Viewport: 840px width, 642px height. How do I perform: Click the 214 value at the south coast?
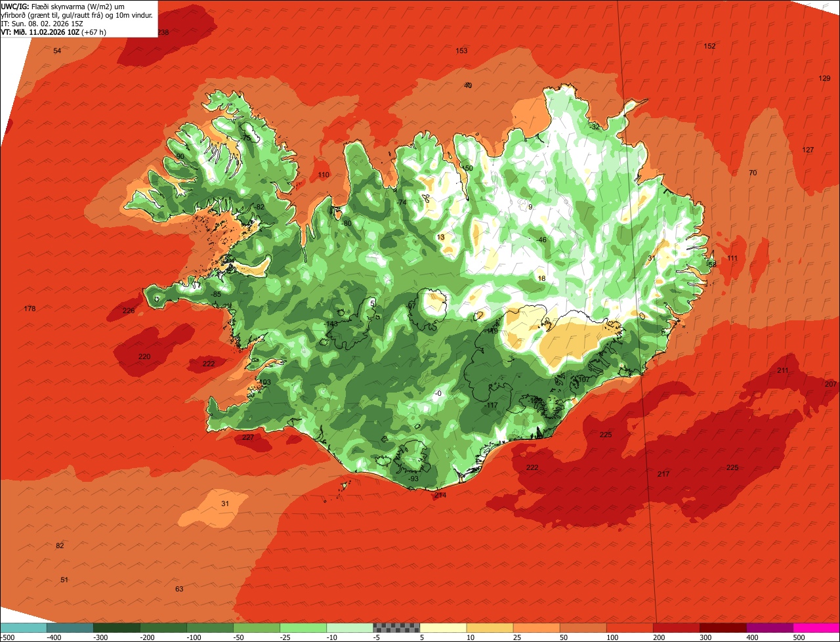tap(440, 495)
